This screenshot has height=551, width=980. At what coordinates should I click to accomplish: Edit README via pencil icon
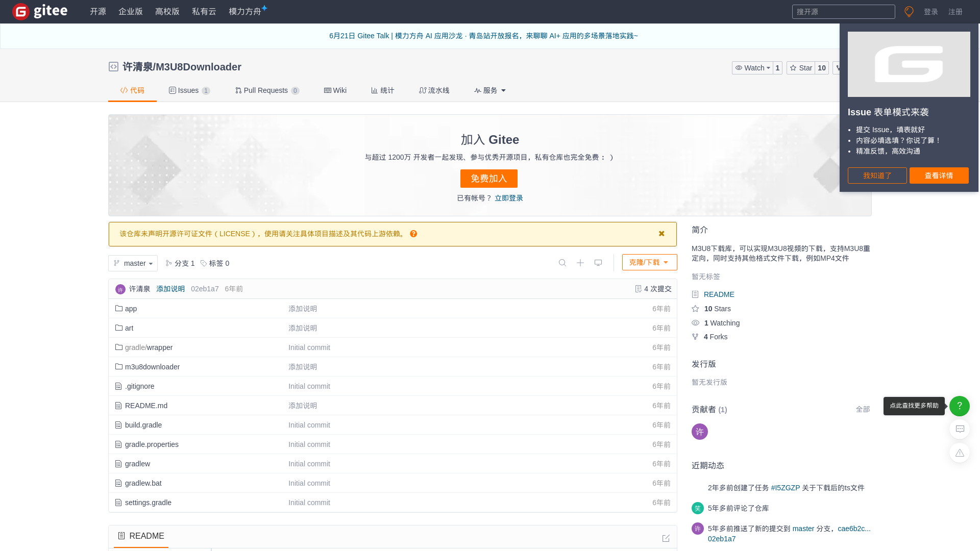tap(666, 538)
